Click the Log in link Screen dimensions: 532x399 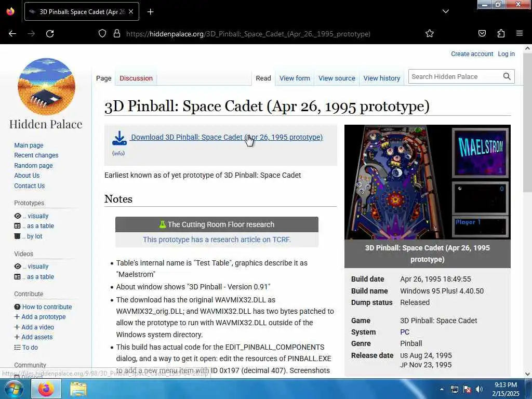pos(506,54)
